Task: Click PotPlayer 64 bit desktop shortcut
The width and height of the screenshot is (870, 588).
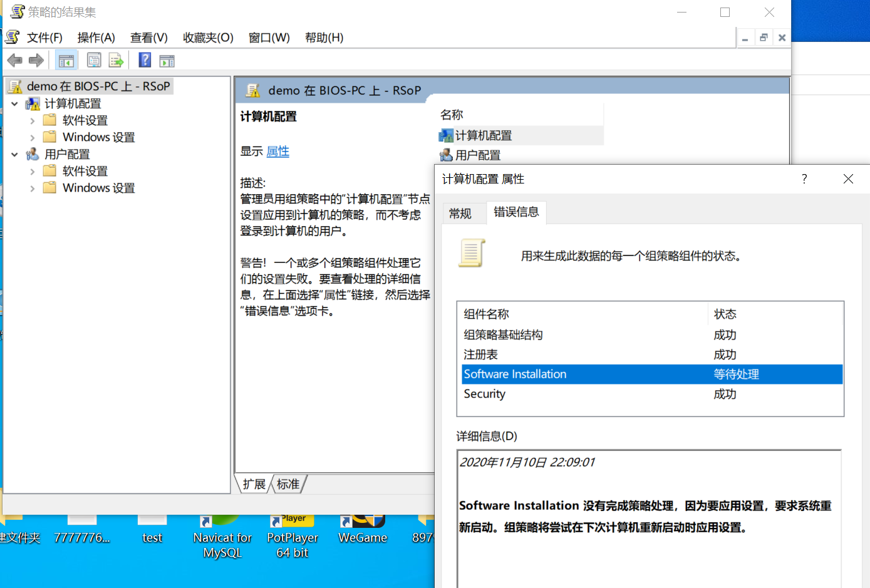Action: click(292, 537)
